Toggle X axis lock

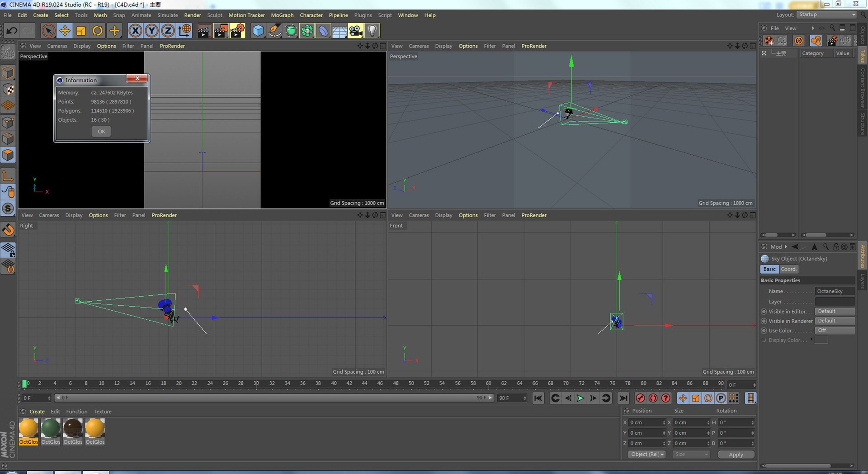pyautogui.click(x=135, y=31)
